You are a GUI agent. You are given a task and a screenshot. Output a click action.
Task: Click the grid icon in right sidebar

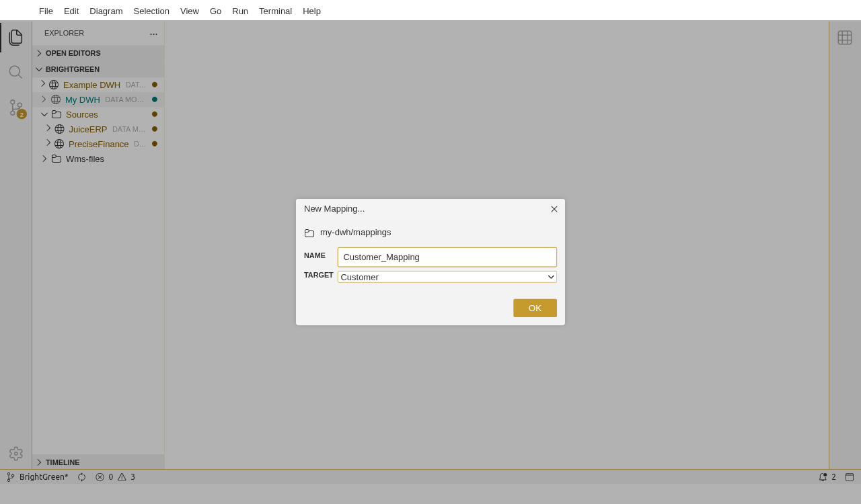point(845,38)
